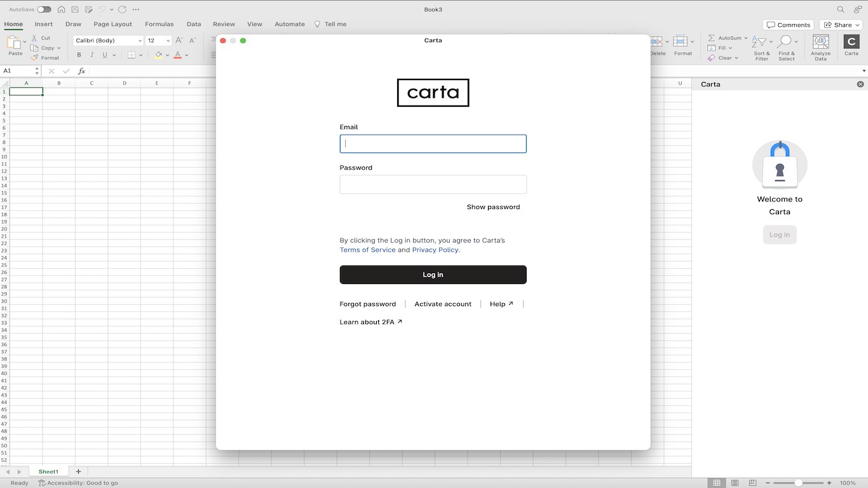Click the Increase Font Size icon

tap(179, 41)
